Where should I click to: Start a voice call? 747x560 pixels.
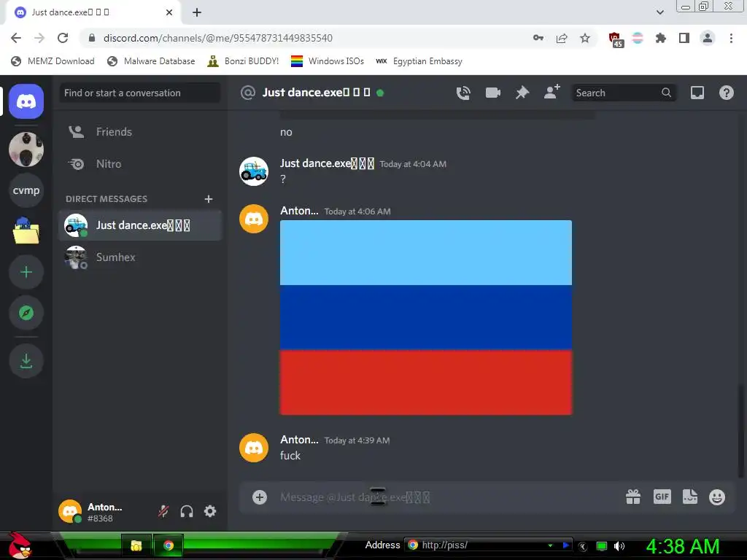tap(463, 93)
